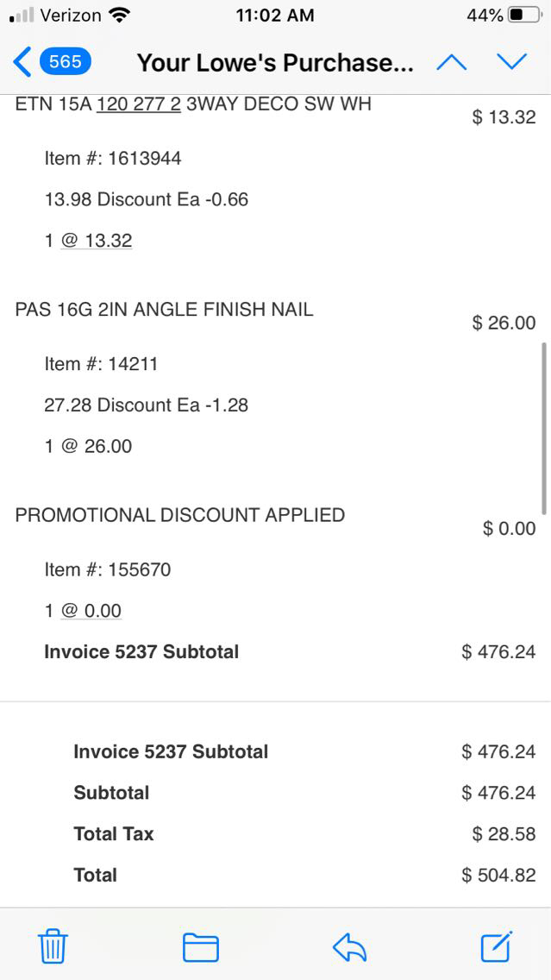
Task: Tap the trash icon to delete email
Action: [x=53, y=947]
